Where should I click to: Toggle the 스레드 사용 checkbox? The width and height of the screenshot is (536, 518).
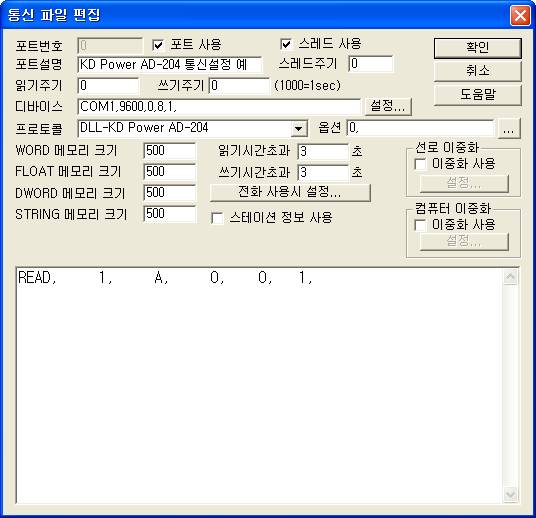click(286, 44)
